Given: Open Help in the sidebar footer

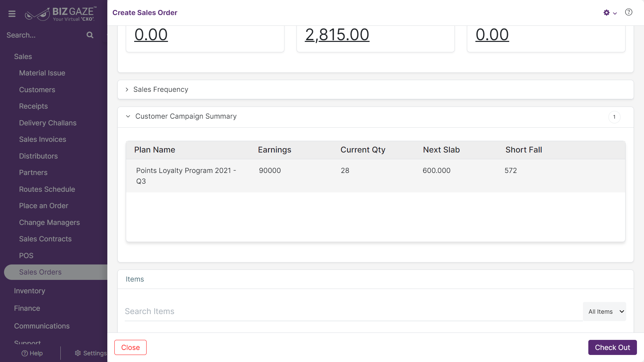Looking at the screenshot, I should click(x=32, y=353).
